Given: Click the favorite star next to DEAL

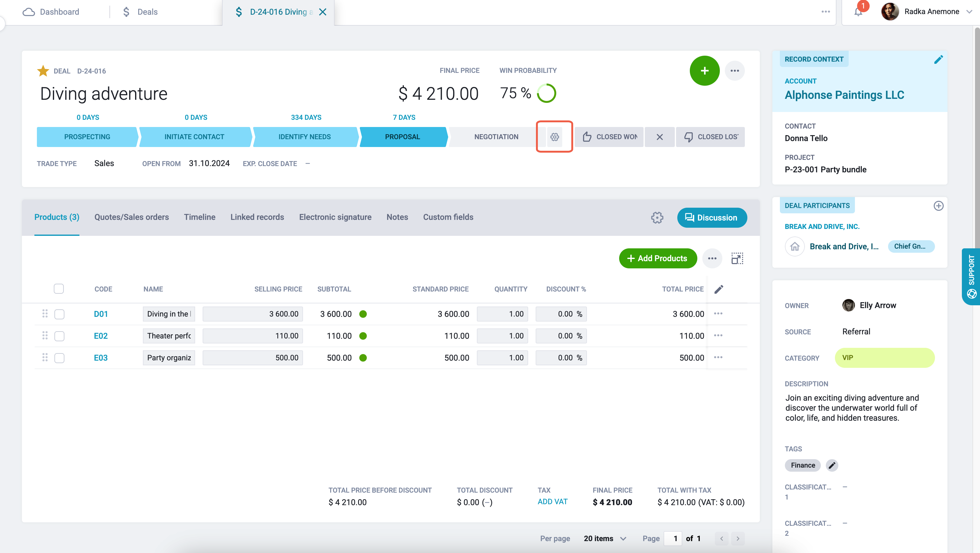Looking at the screenshot, I should (x=43, y=71).
